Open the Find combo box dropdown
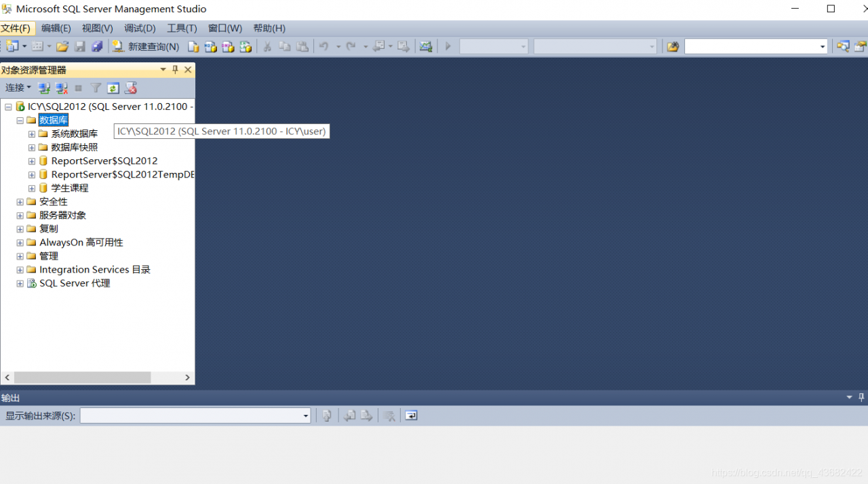The width and height of the screenshot is (868, 484). [x=823, y=46]
